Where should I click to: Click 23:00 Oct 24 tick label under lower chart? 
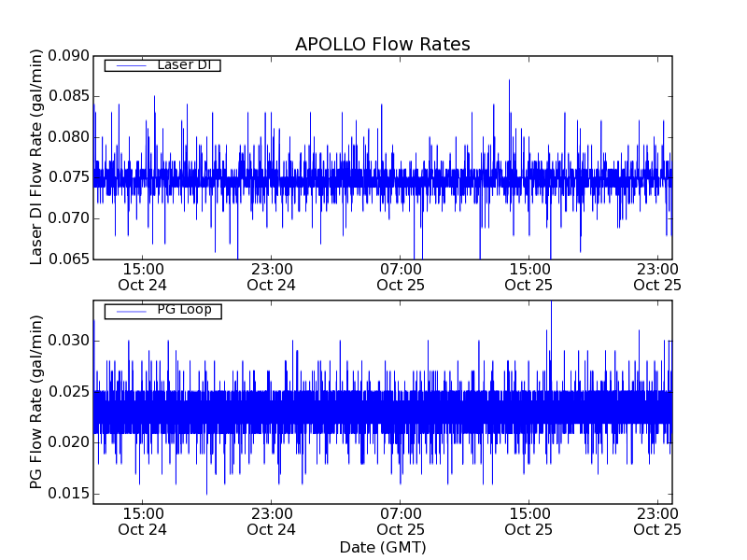pyautogui.click(x=271, y=521)
